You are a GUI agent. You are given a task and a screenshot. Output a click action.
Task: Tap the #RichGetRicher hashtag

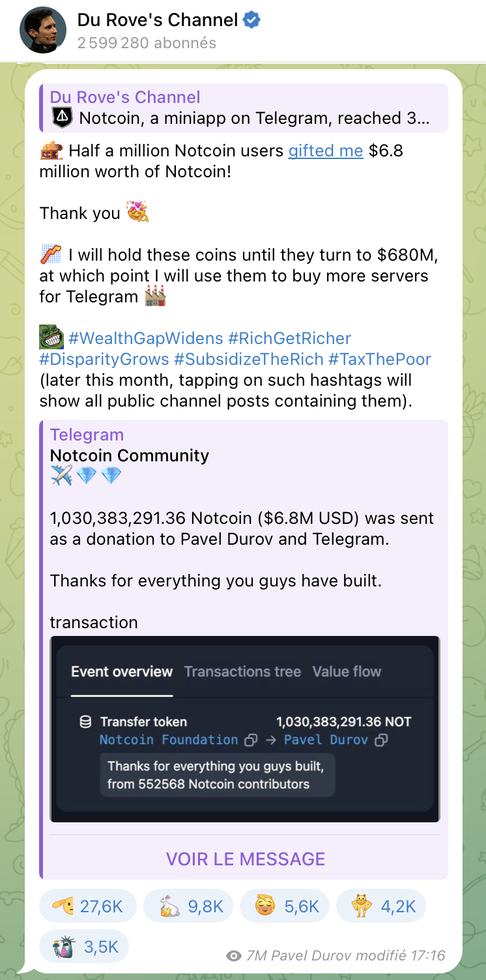point(289,339)
